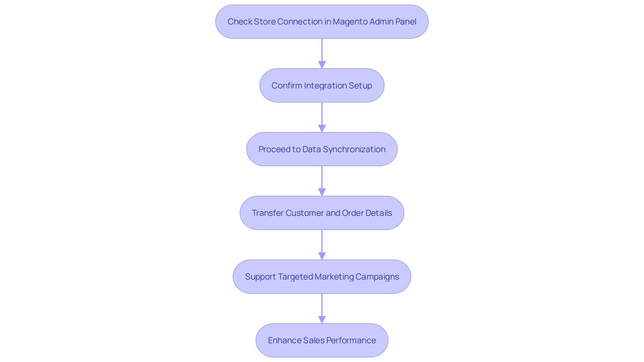Select the Enhance Sales Performance node
The width and height of the screenshot is (644, 362).
pyautogui.click(x=322, y=340)
